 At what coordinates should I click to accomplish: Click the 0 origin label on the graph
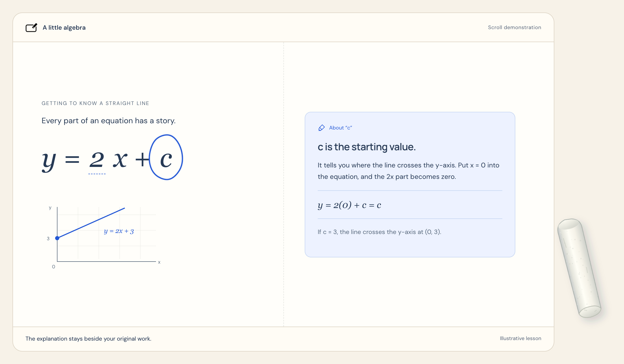(54, 266)
